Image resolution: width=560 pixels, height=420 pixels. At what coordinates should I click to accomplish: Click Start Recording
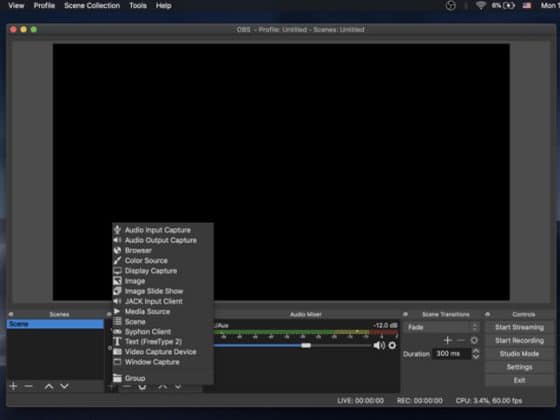(x=519, y=340)
